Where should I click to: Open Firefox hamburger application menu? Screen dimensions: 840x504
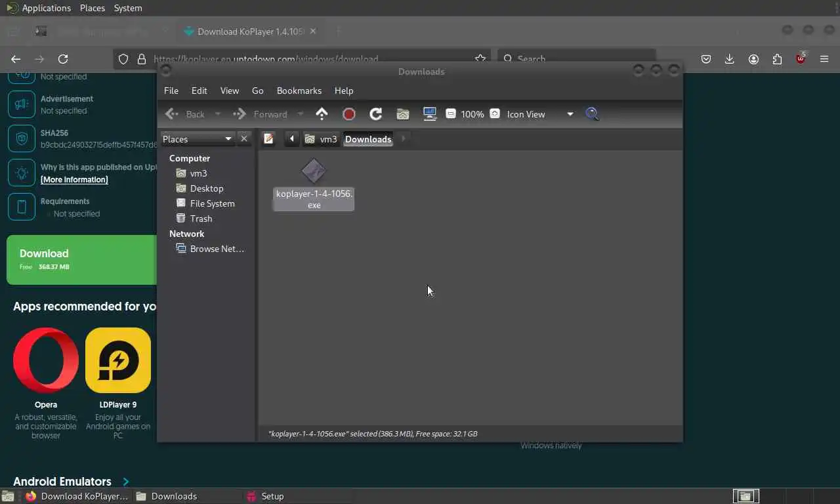pyautogui.click(x=824, y=59)
